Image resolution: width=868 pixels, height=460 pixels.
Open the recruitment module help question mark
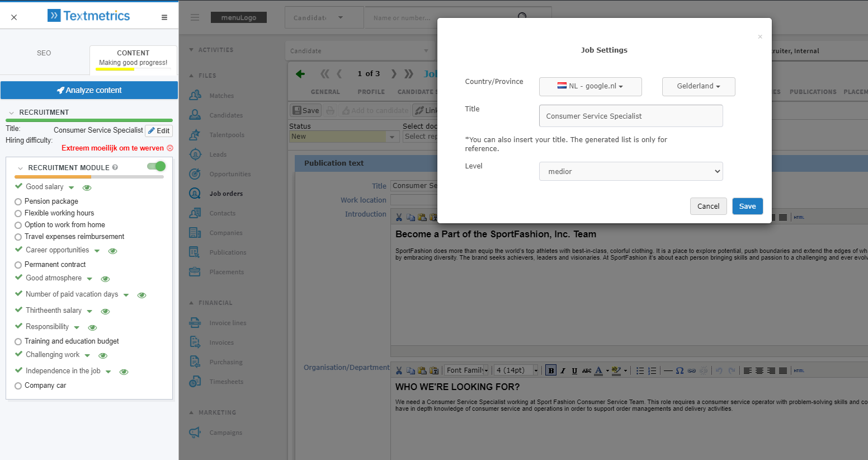[115, 167]
